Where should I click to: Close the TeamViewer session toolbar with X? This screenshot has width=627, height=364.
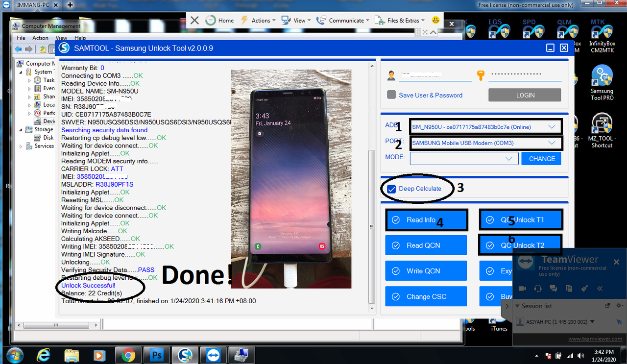[194, 21]
